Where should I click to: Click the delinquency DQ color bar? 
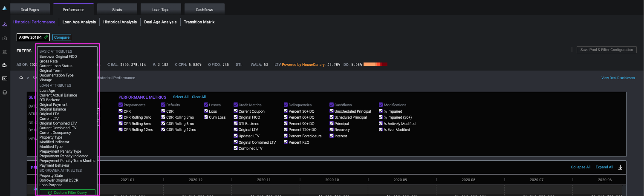375,65
